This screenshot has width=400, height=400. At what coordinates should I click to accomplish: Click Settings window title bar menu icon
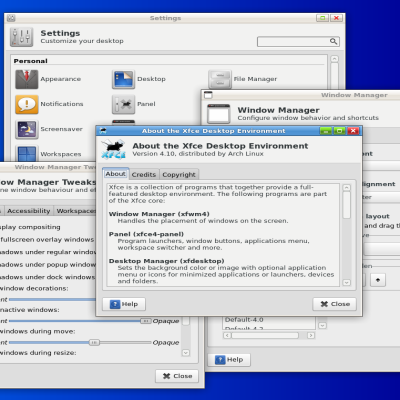[11, 18]
